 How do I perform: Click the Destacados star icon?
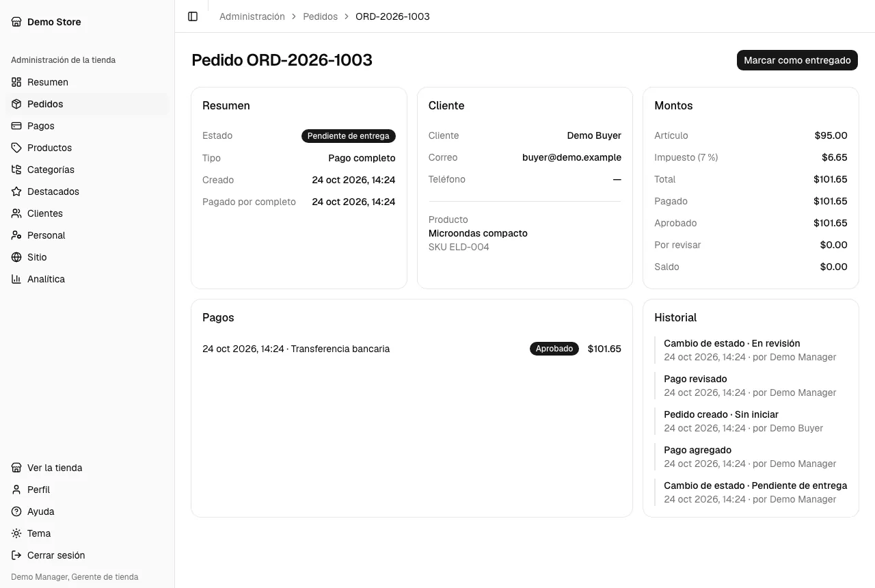(16, 191)
